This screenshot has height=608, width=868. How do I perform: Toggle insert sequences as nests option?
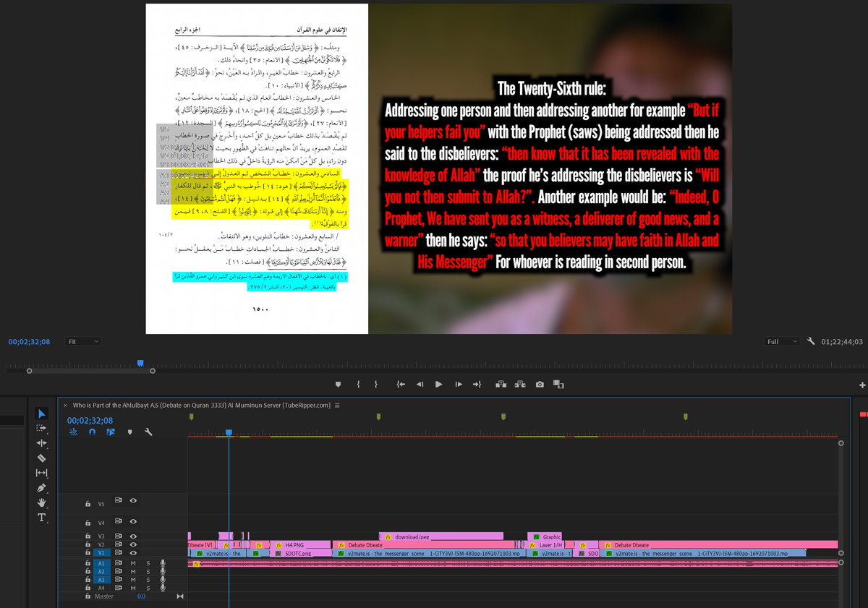73,432
